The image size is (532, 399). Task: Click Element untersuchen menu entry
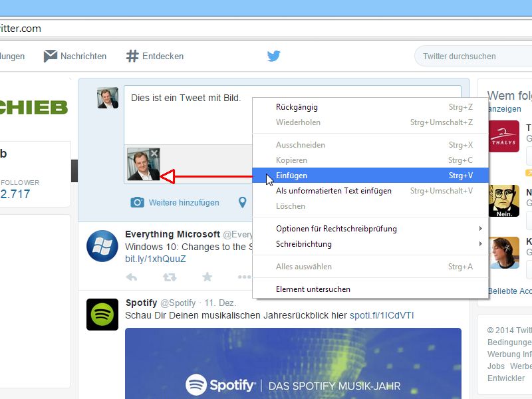click(x=370, y=289)
